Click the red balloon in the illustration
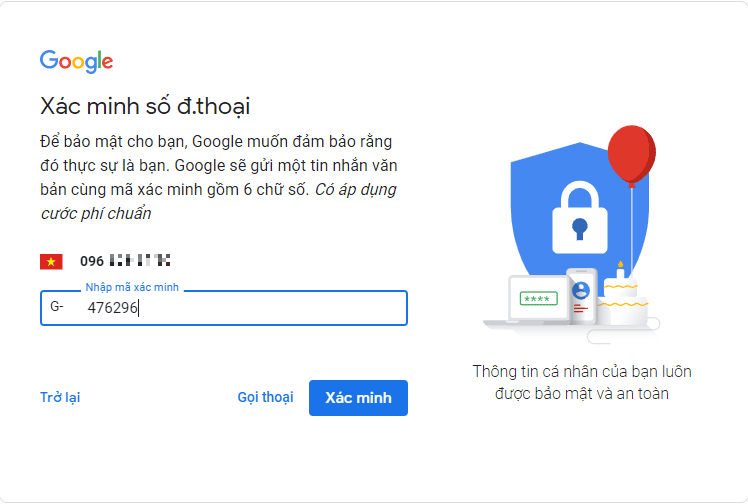Viewport: 748px width, 504px height. [630, 155]
